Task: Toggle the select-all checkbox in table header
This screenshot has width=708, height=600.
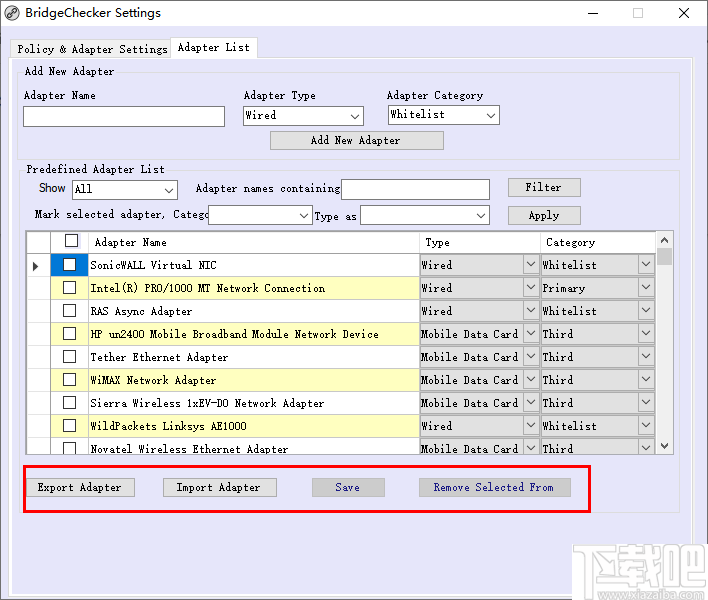Action: coord(71,241)
